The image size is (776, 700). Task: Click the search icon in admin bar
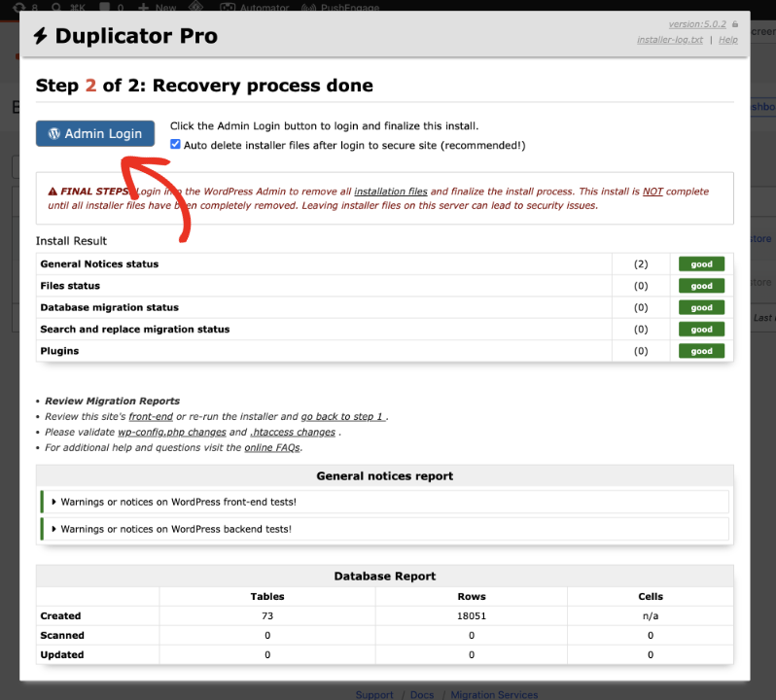(x=56, y=7)
